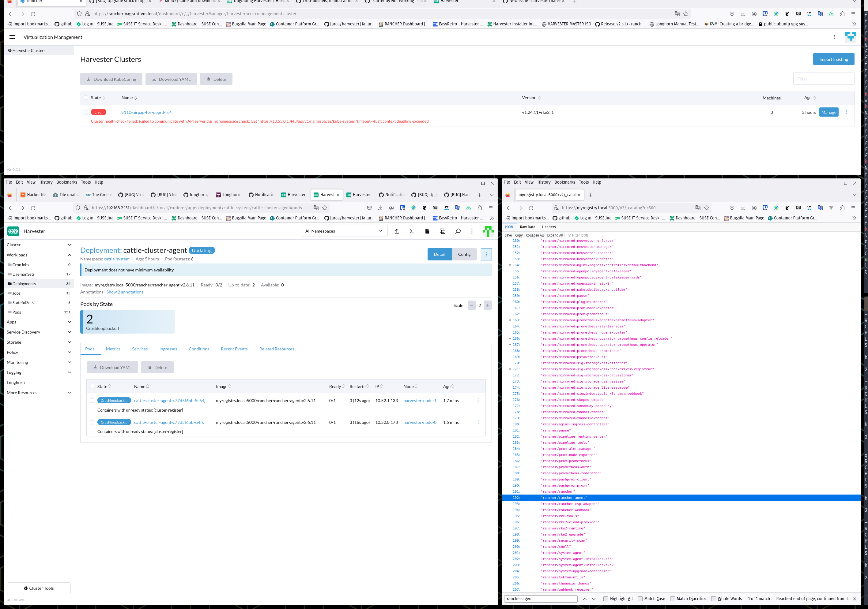
Task: Open the harvester-node-1 node link
Action: 420,401
